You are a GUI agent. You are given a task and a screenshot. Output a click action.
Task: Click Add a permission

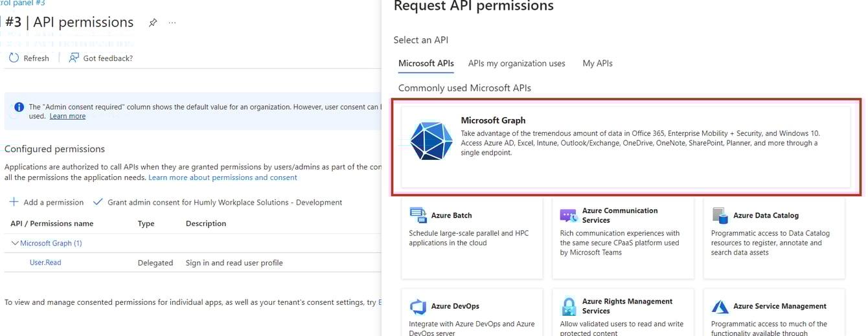click(47, 202)
